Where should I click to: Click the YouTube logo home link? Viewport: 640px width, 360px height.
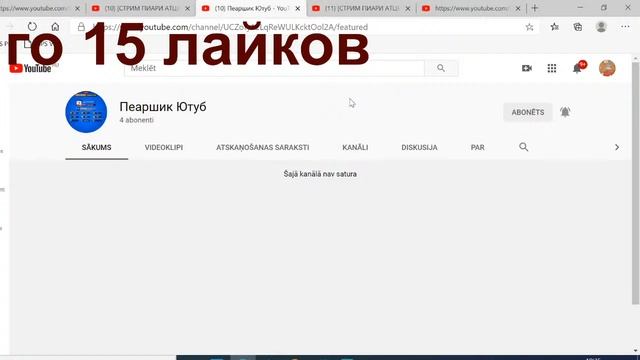point(31,69)
